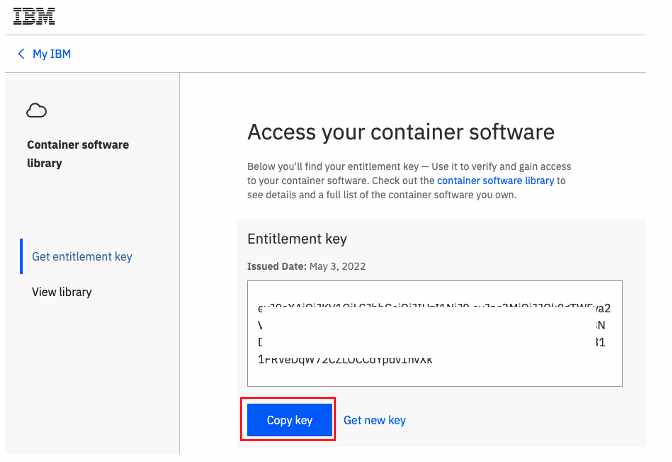Click the word library under Container software
The image size is (672, 462).
tap(45, 163)
